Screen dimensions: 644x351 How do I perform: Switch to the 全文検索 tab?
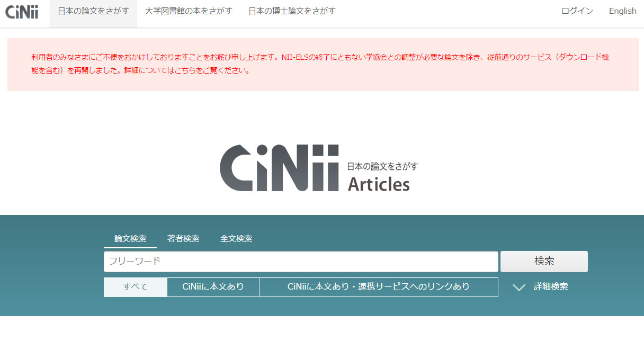[236, 238]
